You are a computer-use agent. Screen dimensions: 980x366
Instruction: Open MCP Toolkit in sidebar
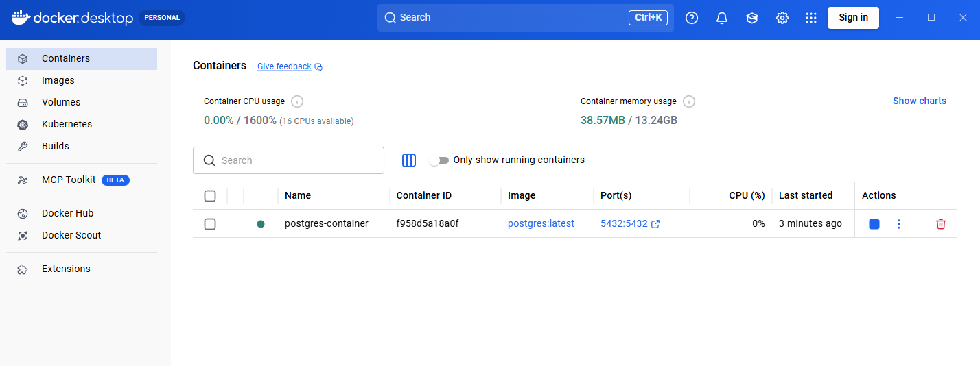tap(82, 180)
